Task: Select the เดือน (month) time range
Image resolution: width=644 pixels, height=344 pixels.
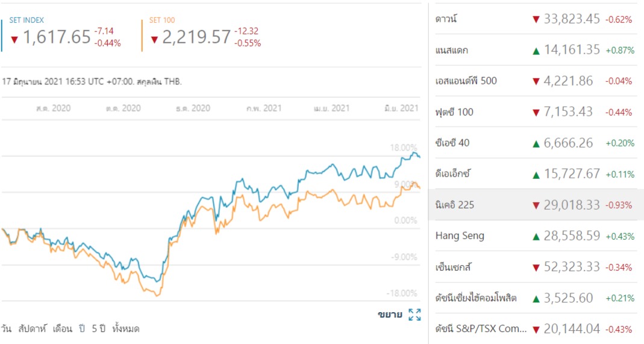Action: pos(63,329)
